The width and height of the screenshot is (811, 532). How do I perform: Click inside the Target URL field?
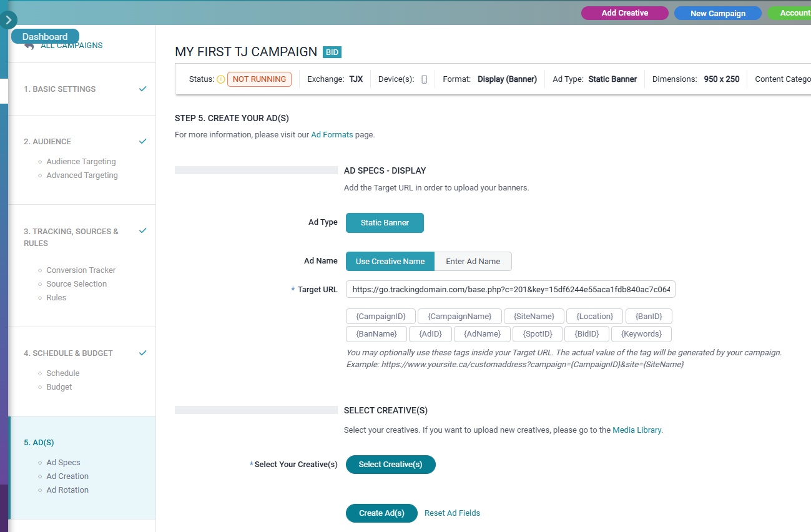click(x=510, y=290)
